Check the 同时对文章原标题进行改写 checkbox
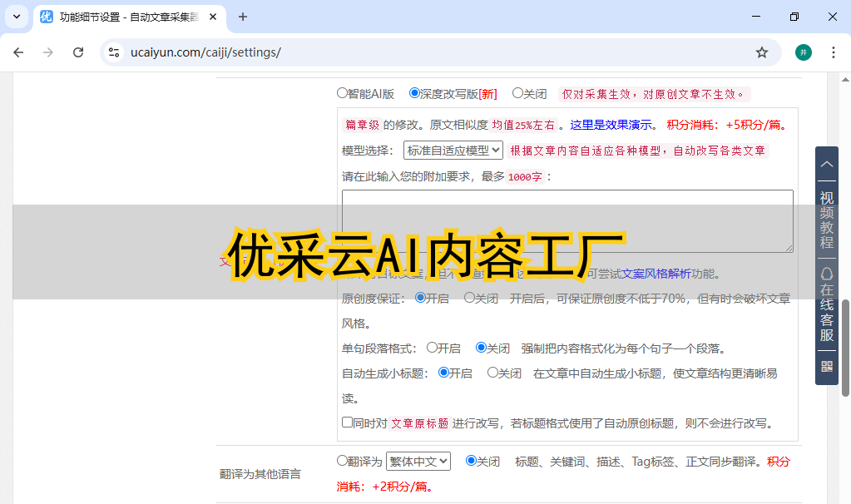Viewport: 851px width, 504px height. [348, 422]
